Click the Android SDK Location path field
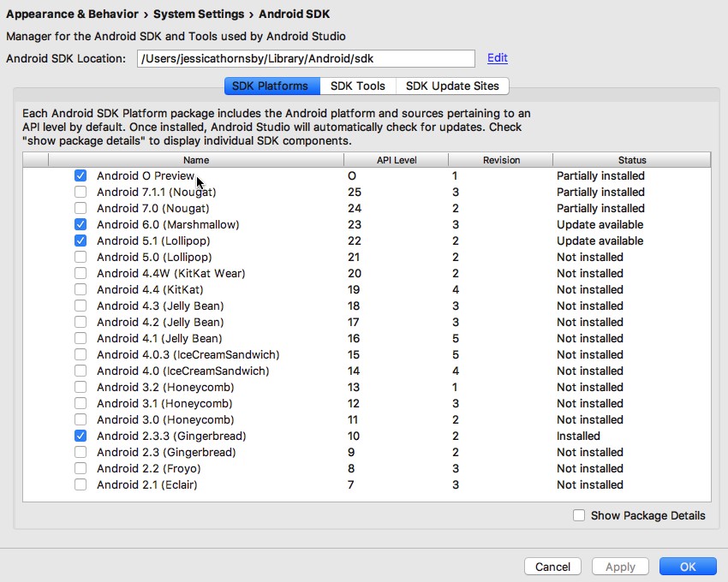The height and width of the screenshot is (582, 728). (306, 58)
